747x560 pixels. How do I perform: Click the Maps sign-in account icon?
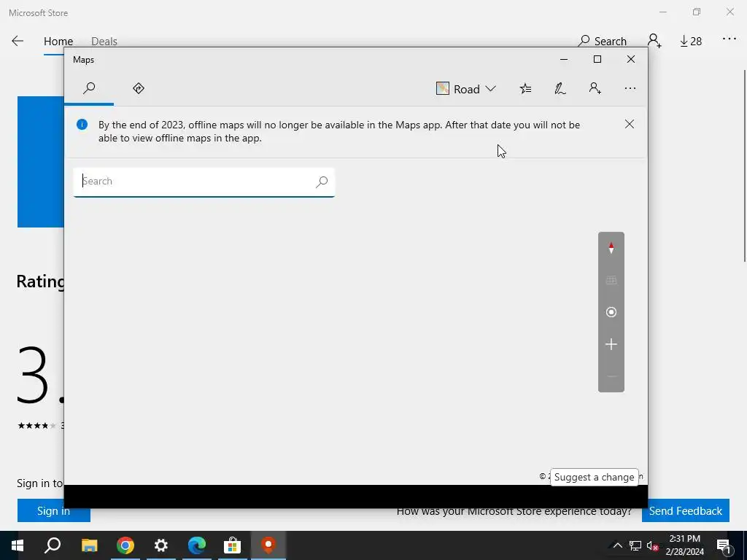pyautogui.click(x=595, y=88)
